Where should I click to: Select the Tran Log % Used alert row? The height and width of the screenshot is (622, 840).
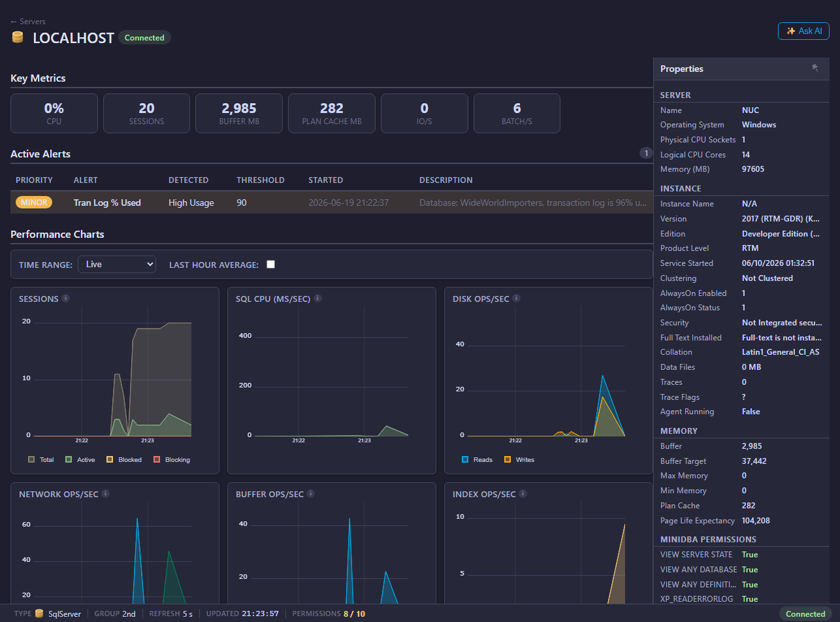(332, 203)
